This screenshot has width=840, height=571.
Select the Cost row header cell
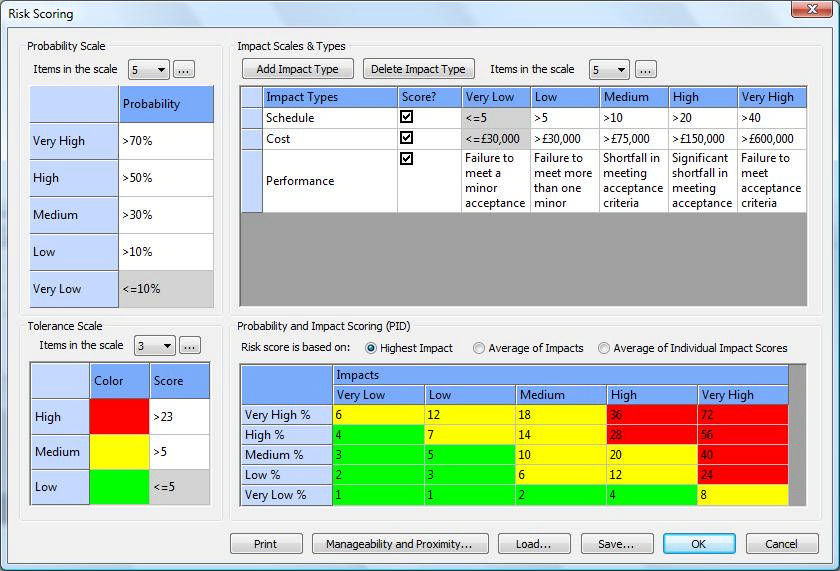251,139
